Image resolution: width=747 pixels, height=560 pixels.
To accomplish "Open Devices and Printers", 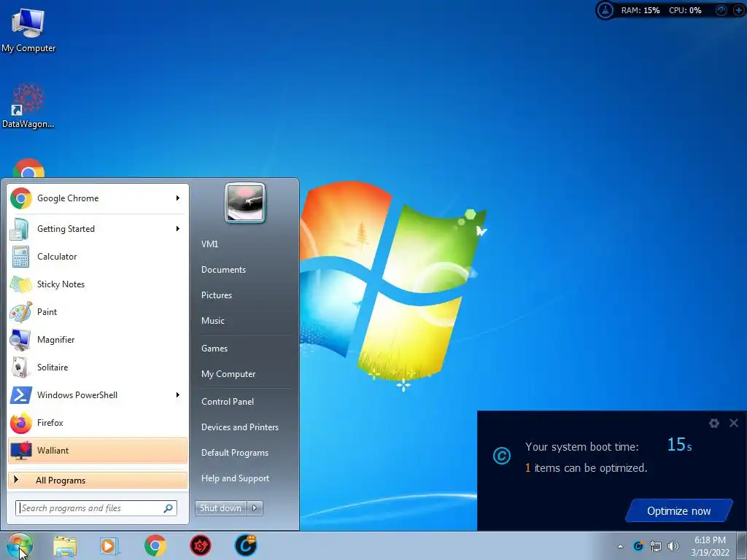I will (x=239, y=427).
